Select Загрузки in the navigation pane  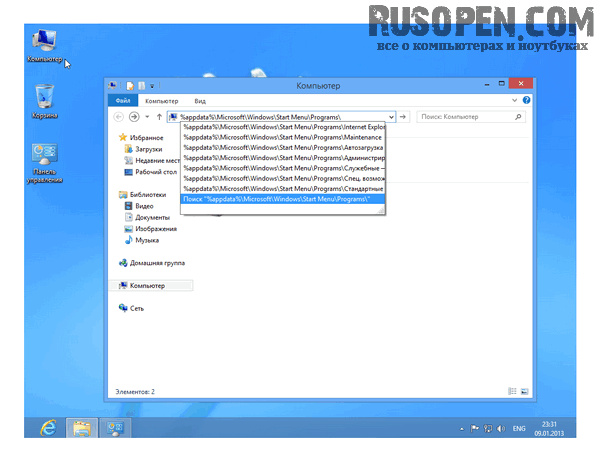(x=149, y=148)
